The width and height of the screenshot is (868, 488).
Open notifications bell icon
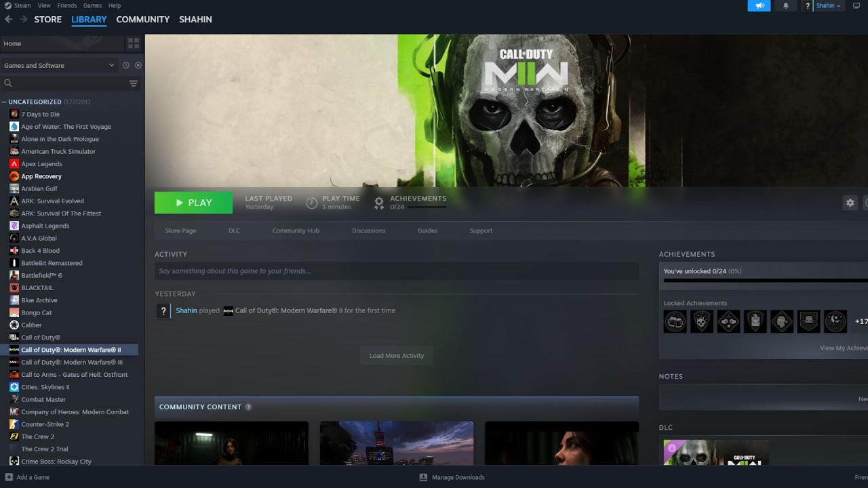click(786, 5)
